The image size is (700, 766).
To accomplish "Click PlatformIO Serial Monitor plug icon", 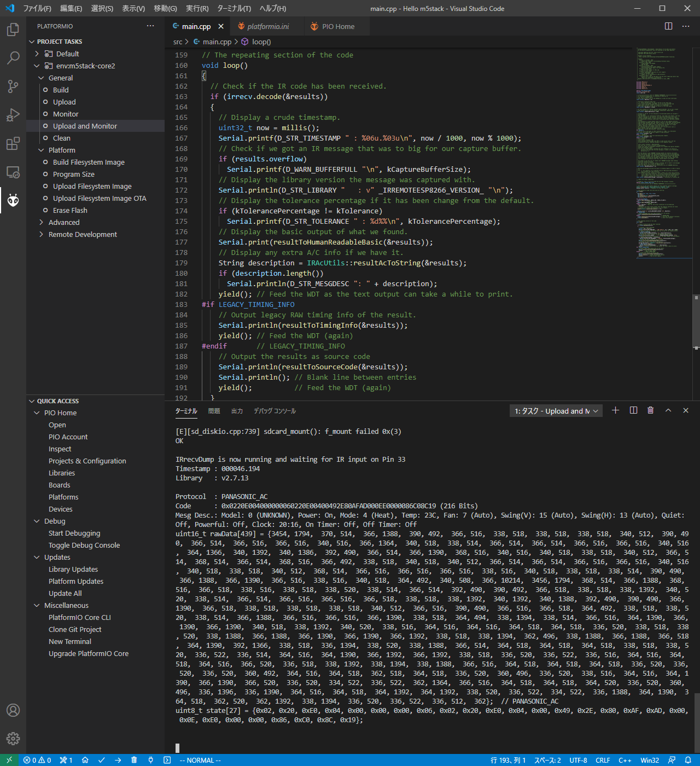I will tap(150, 760).
